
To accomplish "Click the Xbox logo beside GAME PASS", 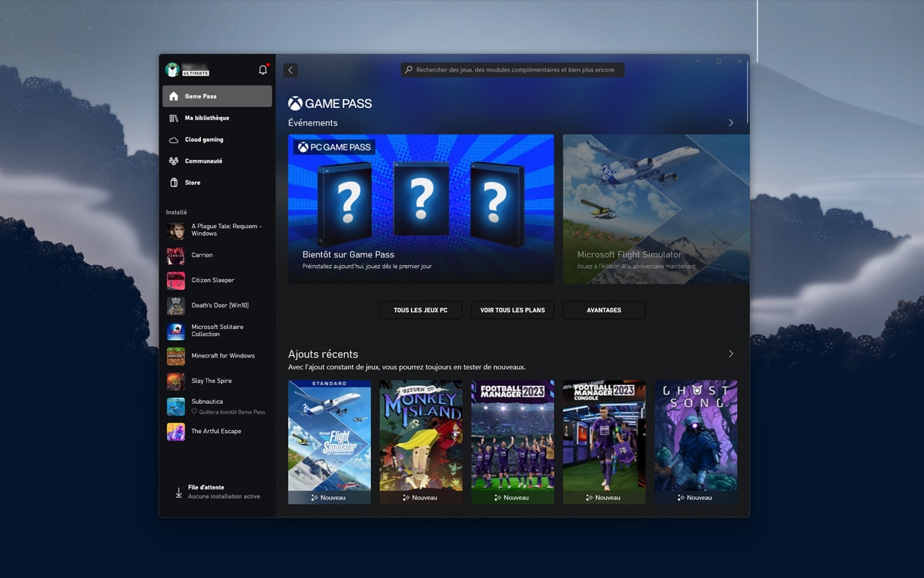I will tap(295, 103).
